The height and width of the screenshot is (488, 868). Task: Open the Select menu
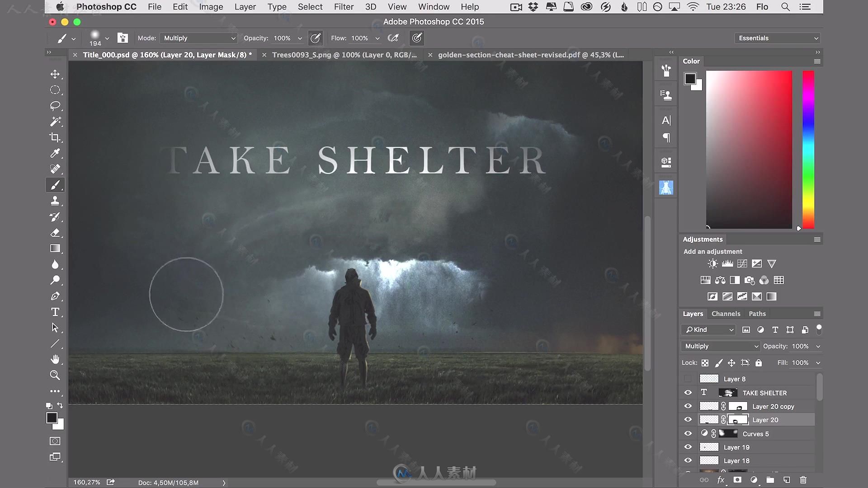click(310, 7)
